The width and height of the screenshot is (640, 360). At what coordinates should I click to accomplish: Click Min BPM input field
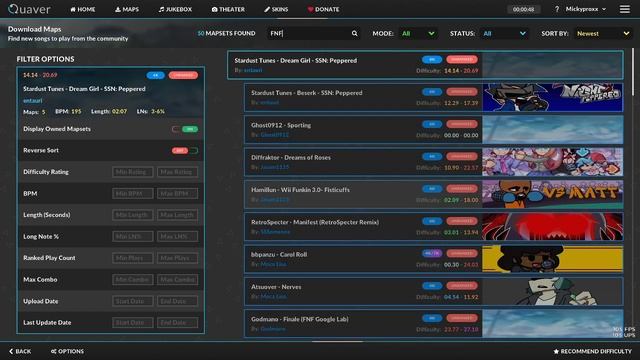click(x=133, y=193)
